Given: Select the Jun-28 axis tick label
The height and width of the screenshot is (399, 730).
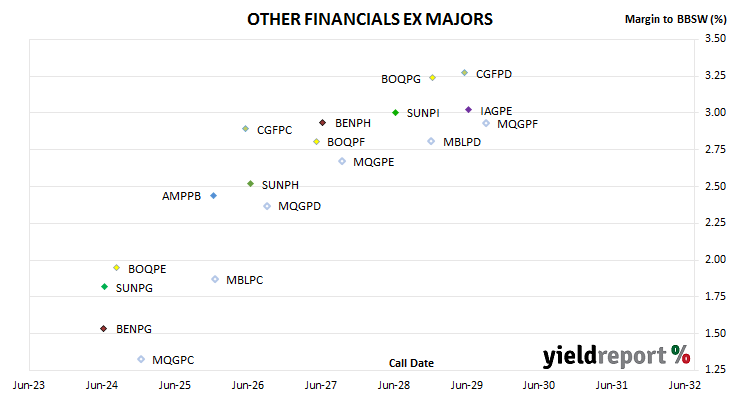Looking at the screenshot, I should pyautogui.click(x=394, y=385).
